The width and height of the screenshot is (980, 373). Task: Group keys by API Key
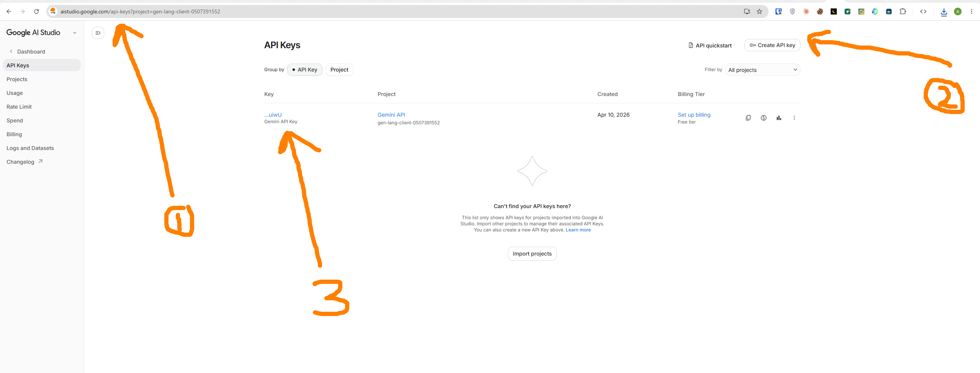tap(305, 70)
